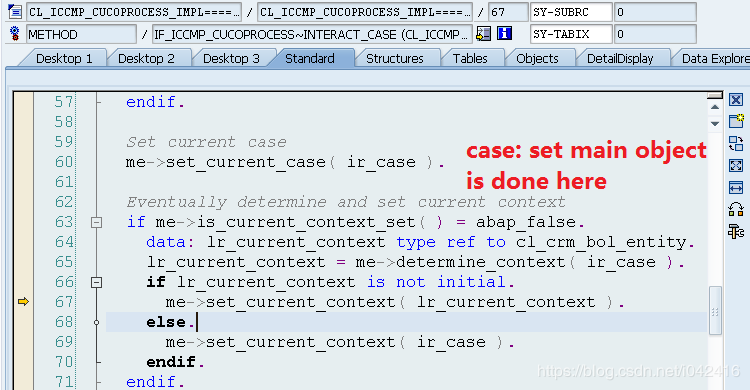
Task: Click the gear icon next to METHOD
Action: 15,33
